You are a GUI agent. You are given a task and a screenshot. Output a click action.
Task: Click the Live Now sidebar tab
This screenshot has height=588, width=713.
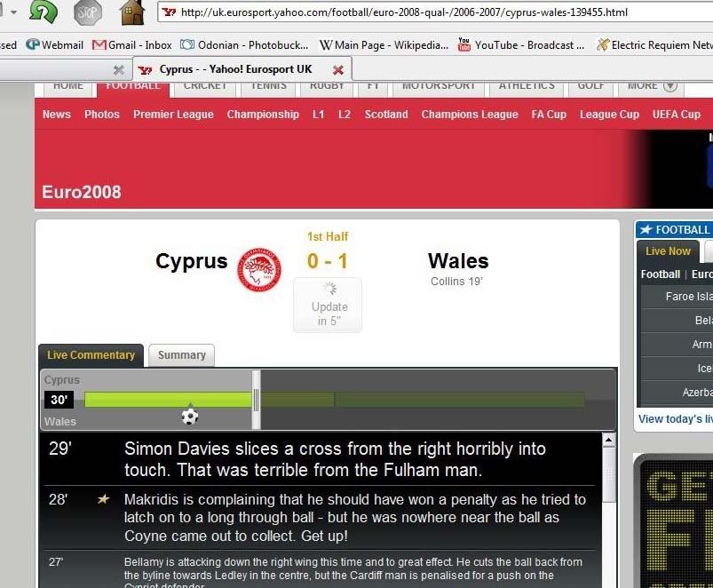coord(668,251)
